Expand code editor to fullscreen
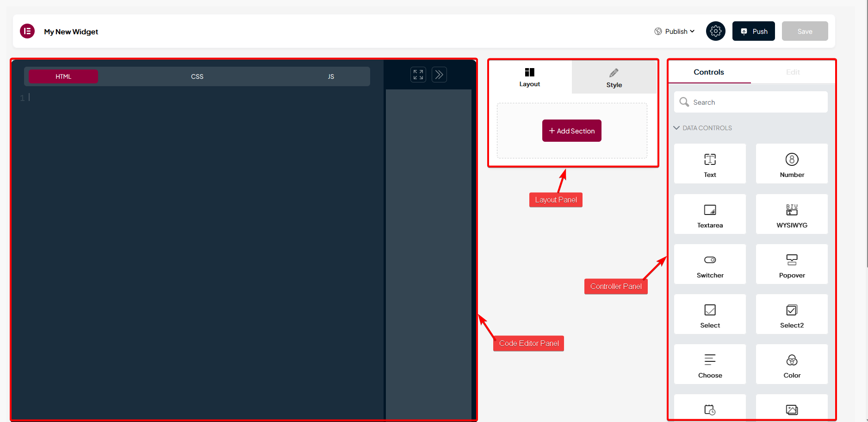Viewport: 868px width, 422px height. point(418,75)
